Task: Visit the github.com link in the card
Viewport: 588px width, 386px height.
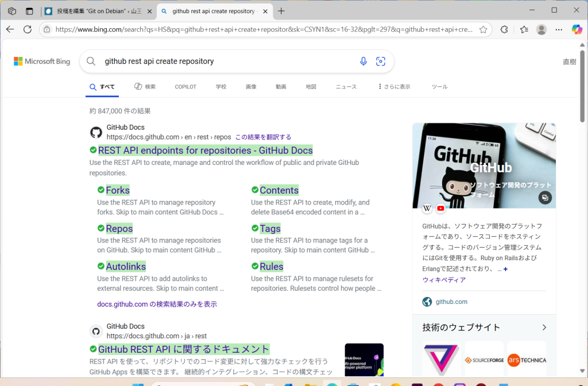Action: 451,302
